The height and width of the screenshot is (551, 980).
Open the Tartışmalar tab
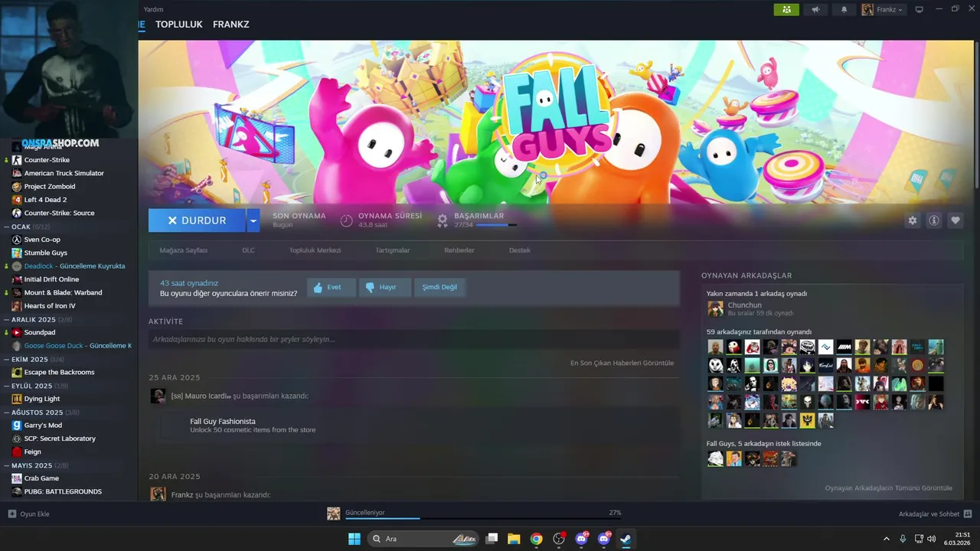click(392, 250)
